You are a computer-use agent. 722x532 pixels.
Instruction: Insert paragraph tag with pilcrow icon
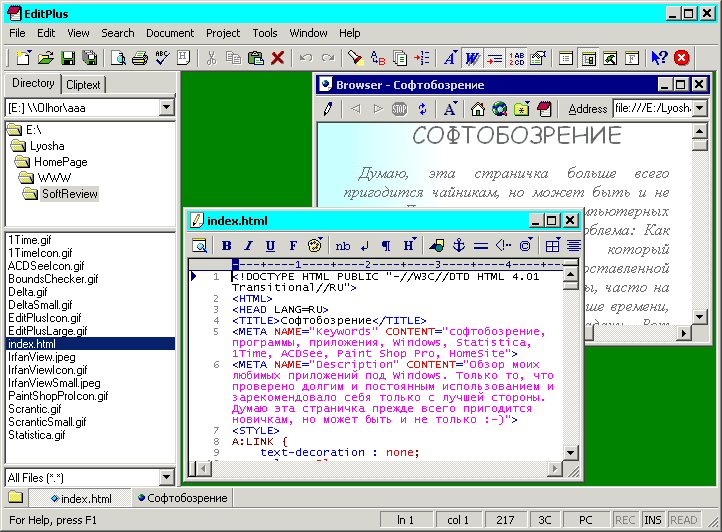(386, 246)
